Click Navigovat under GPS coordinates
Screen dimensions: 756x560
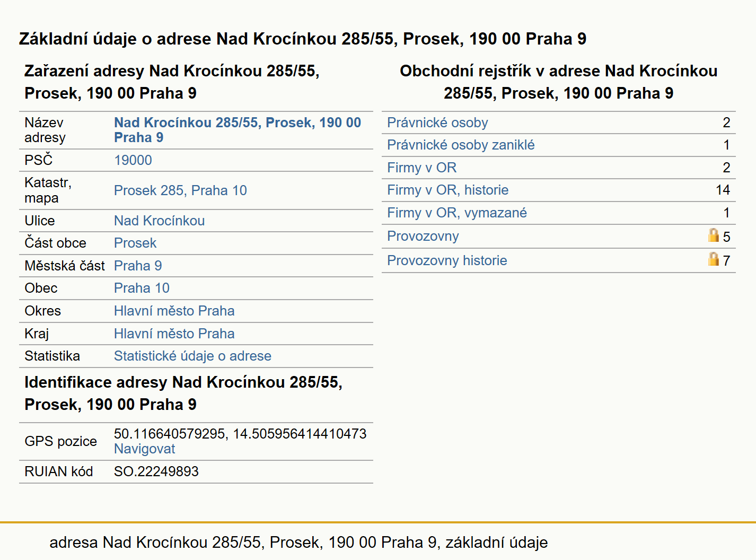point(144,449)
